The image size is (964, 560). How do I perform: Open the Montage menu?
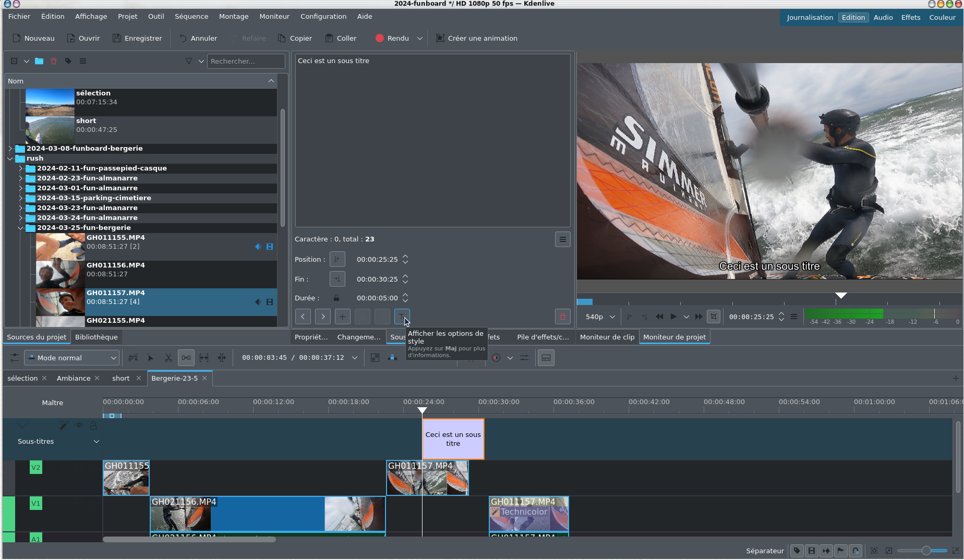tap(234, 16)
